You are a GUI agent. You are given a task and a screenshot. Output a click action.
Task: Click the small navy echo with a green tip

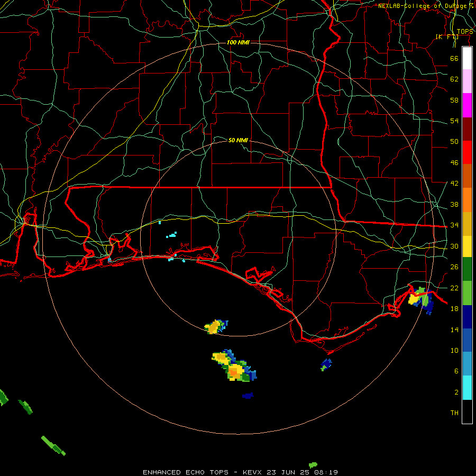326,364
